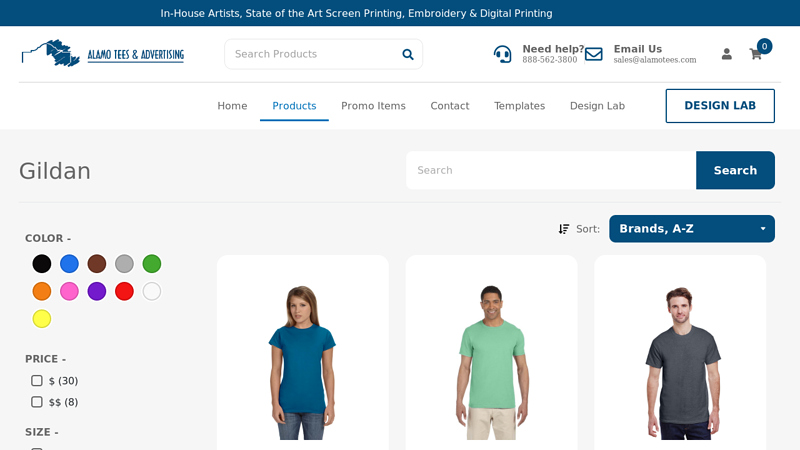
Task: Collapse the SIZE filter section
Action: (x=42, y=432)
